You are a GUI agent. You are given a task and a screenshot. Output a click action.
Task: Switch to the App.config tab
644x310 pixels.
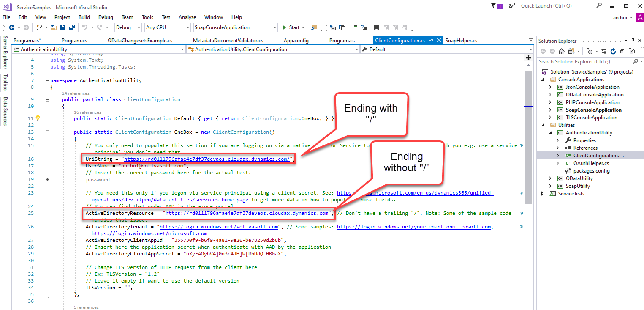pyautogui.click(x=296, y=41)
